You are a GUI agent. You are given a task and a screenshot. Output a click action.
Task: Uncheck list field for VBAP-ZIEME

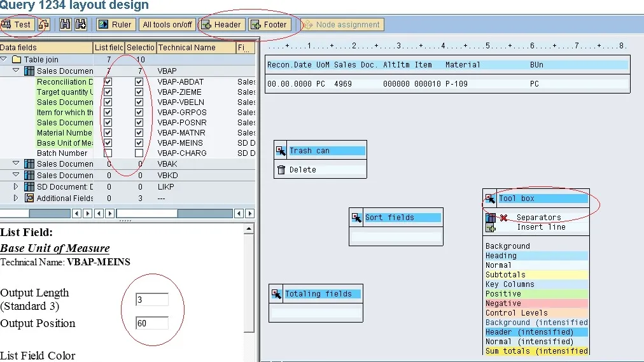coord(108,92)
